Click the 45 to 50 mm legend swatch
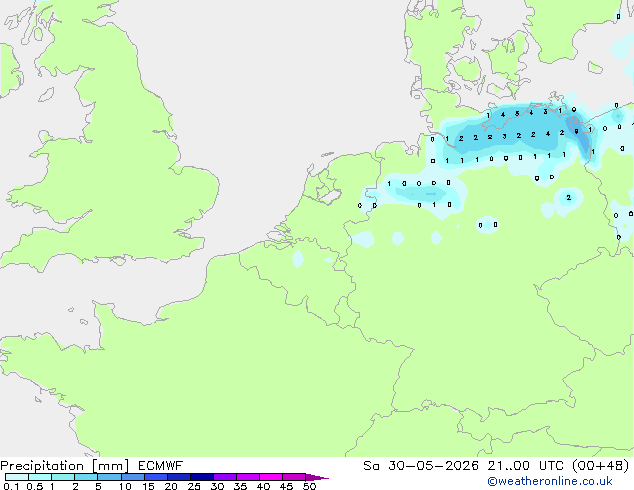The image size is (634, 490). [x=294, y=477]
